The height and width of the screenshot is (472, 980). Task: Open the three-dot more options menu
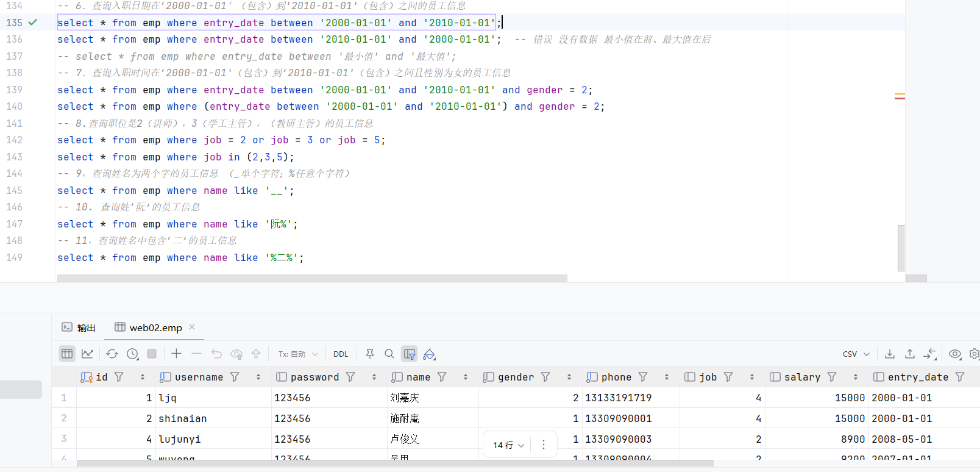[544, 445]
